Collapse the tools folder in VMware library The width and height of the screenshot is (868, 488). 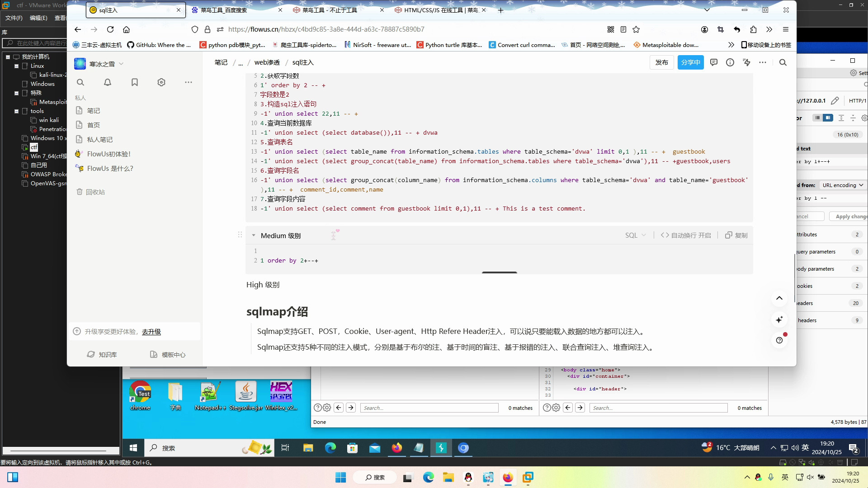coord(16,111)
